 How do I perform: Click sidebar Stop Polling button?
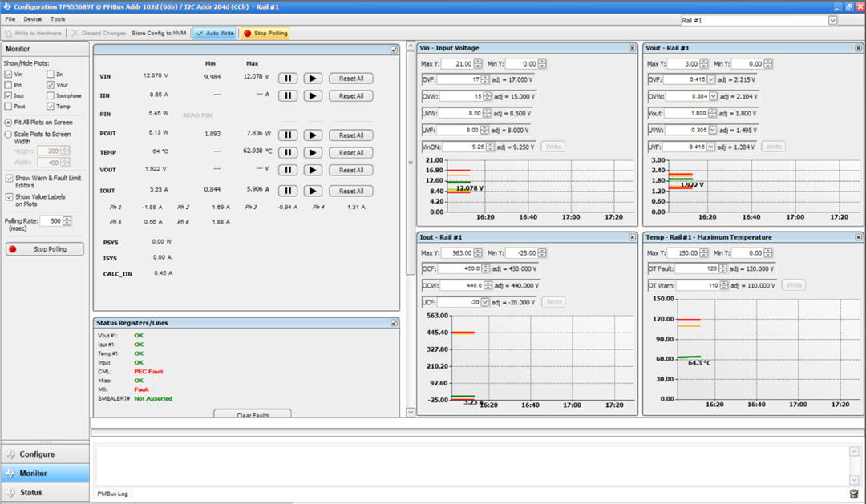coord(45,249)
